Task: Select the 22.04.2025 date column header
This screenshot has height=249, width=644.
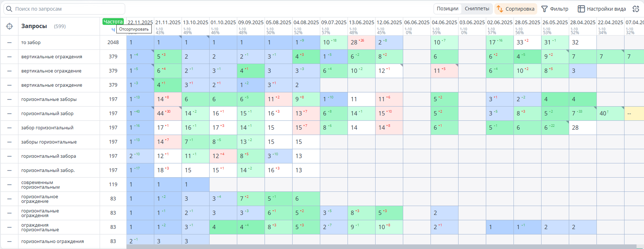Action: pos(610,22)
